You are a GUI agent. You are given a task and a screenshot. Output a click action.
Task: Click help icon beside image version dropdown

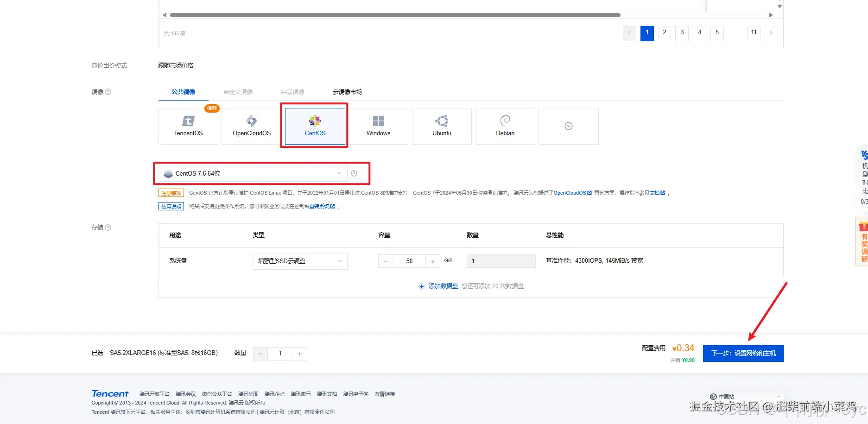(354, 173)
